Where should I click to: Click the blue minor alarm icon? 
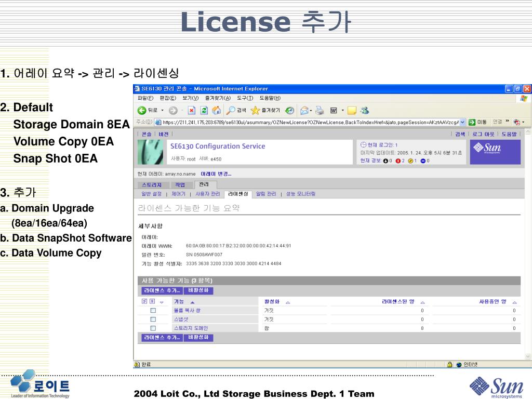(423, 161)
